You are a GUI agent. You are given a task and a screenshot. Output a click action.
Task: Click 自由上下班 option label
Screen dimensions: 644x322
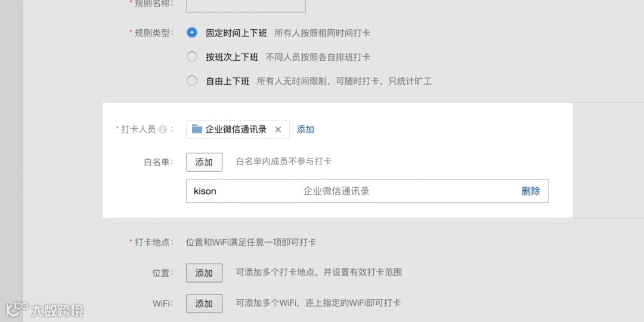tap(228, 81)
